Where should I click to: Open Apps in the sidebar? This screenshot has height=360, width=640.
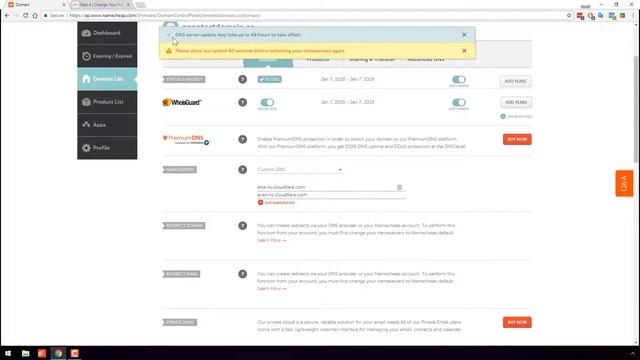[x=107, y=124]
